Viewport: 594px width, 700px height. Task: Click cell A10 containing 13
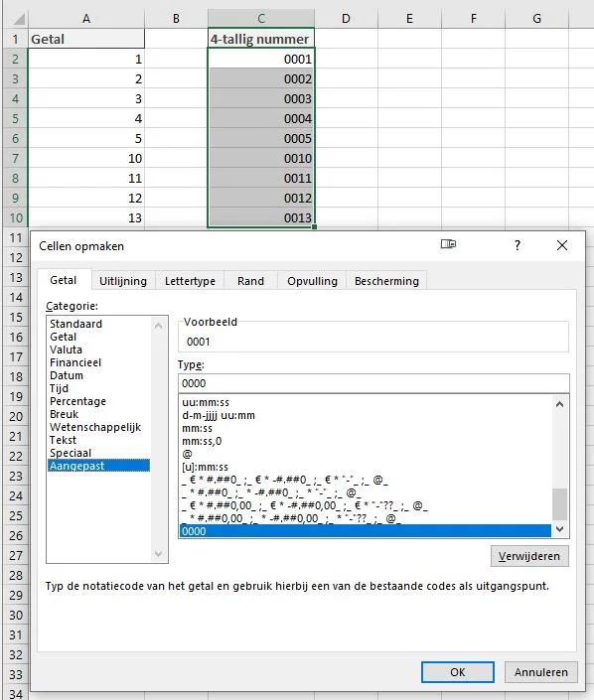tap(86, 217)
